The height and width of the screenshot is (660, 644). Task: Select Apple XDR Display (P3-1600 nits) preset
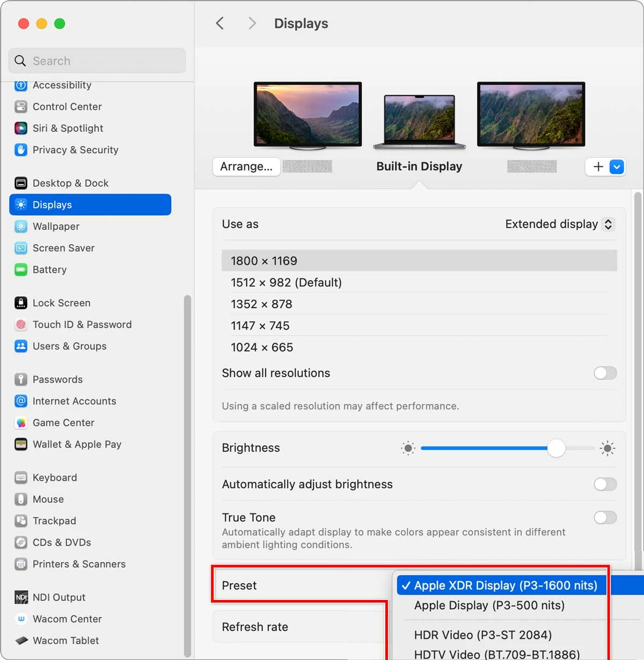pos(505,585)
